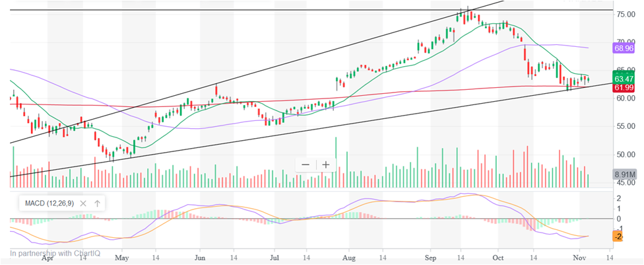Image resolution: width=644 pixels, height=265 pixels.
Task: Click the 50.00 price axis label
Action: 624,154
